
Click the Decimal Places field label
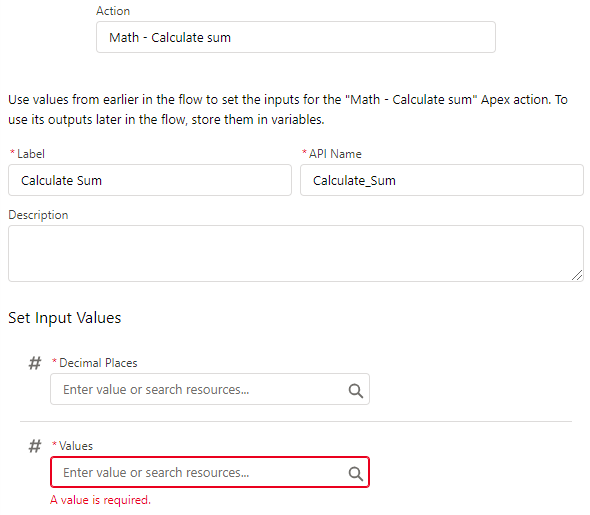[98, 363]
